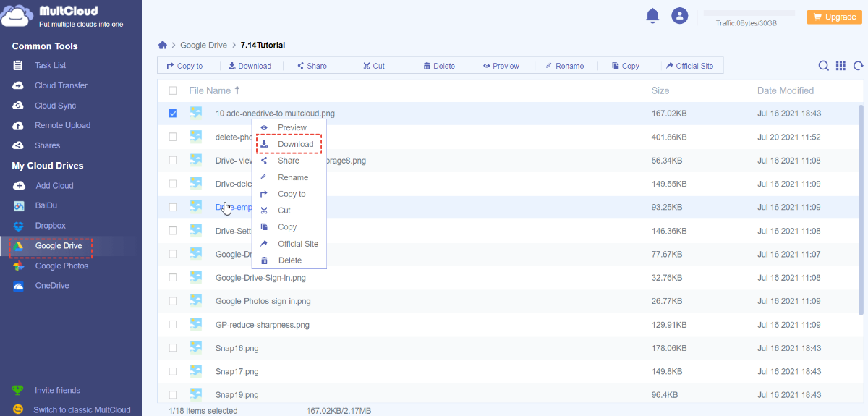
Task: Sort files by Date Modified column
Action: point(785,90)
